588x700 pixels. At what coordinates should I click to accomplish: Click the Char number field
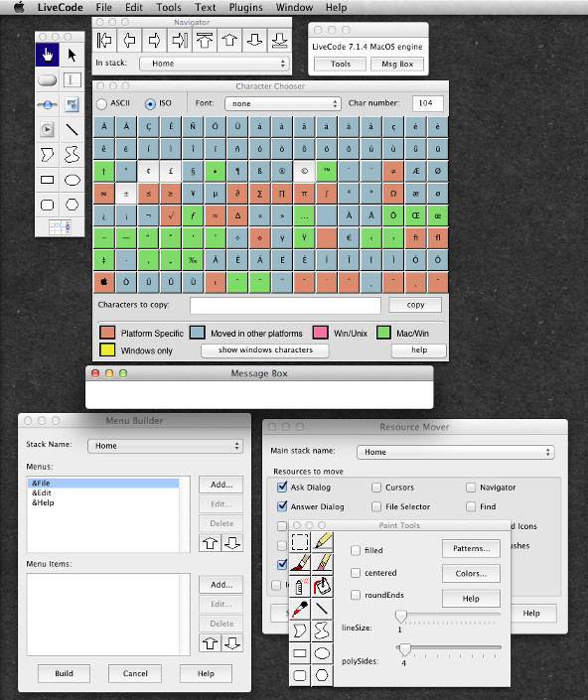(428, 103)
